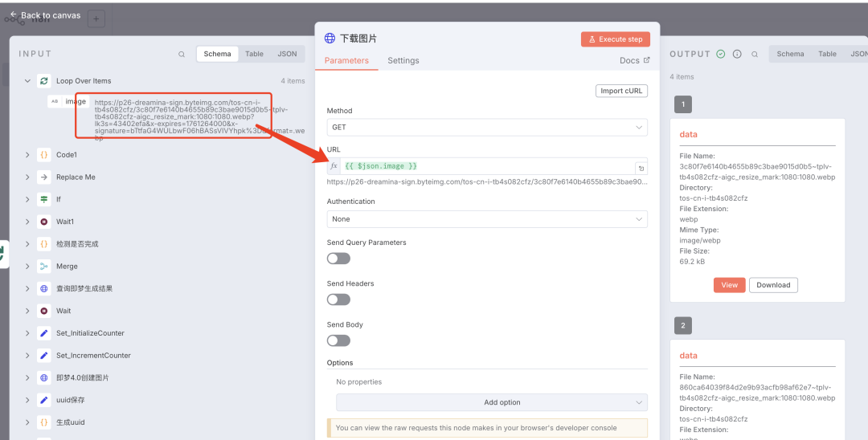The image size is (868, 440).
Task: Enable the Send Query Parameters toggle
Action: [338, 259]
